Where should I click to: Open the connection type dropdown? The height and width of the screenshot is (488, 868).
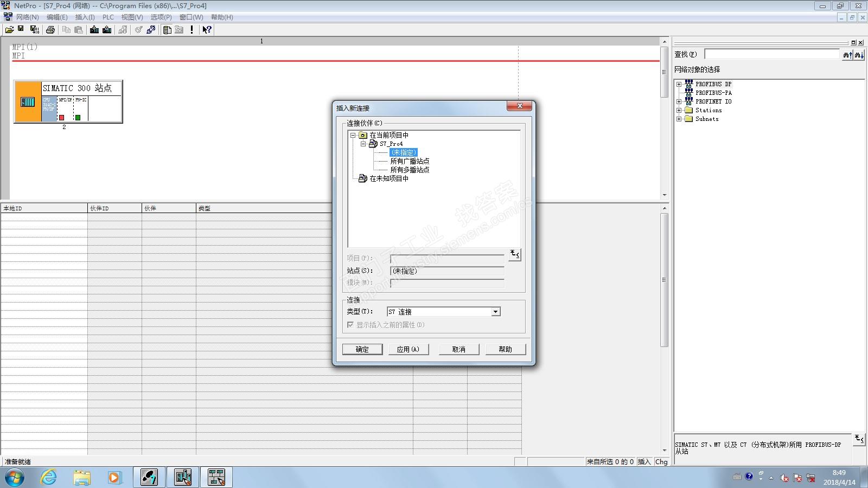point(495,312)
